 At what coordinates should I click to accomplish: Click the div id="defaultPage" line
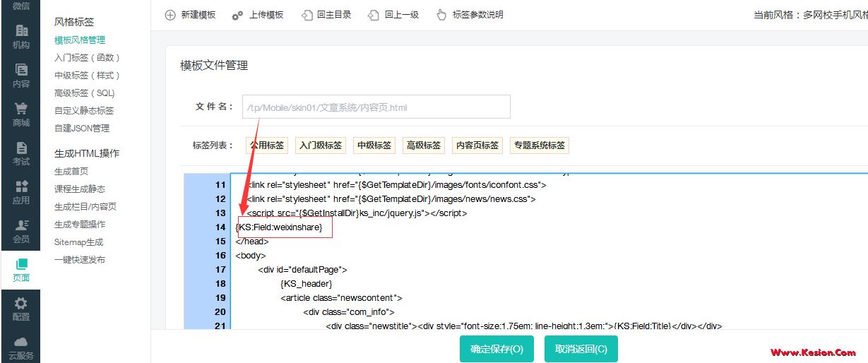coord(302,270)
